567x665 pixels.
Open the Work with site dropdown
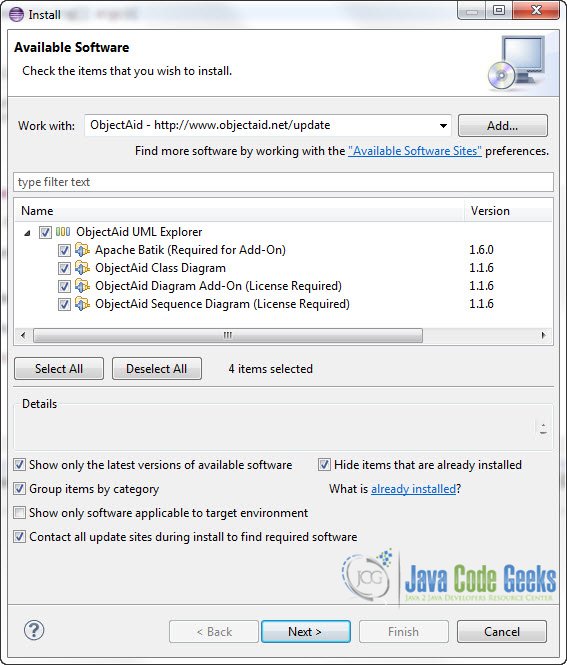(443, 126)
